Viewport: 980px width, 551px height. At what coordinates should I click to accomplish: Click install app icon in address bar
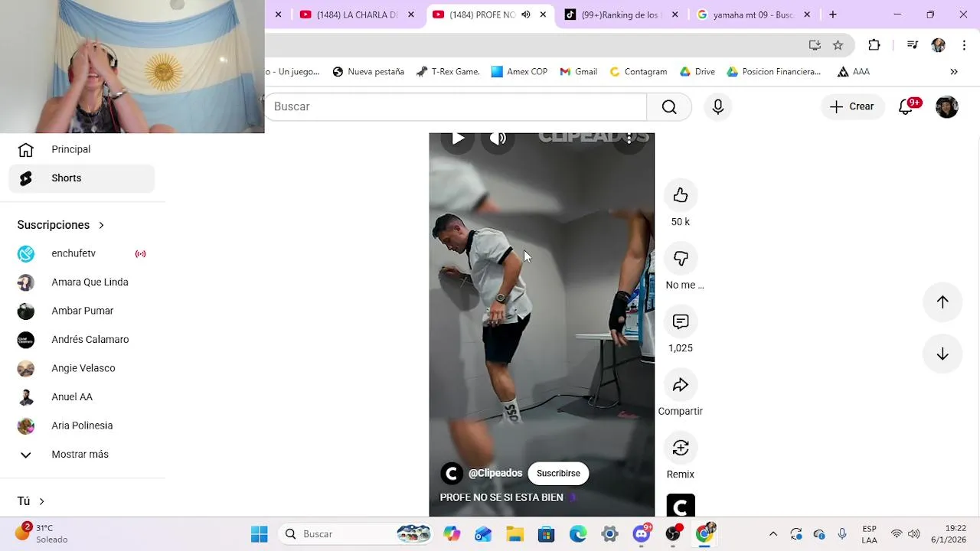click(x=815, y=45)
